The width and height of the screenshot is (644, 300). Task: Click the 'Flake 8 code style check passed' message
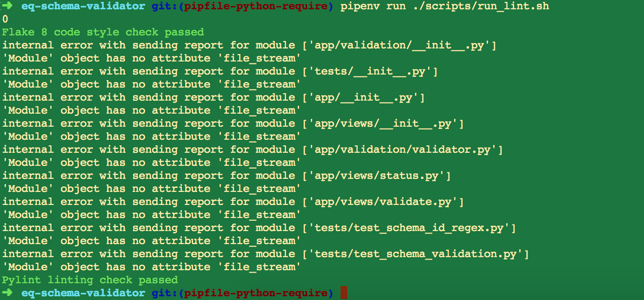(x=103, y=32)
